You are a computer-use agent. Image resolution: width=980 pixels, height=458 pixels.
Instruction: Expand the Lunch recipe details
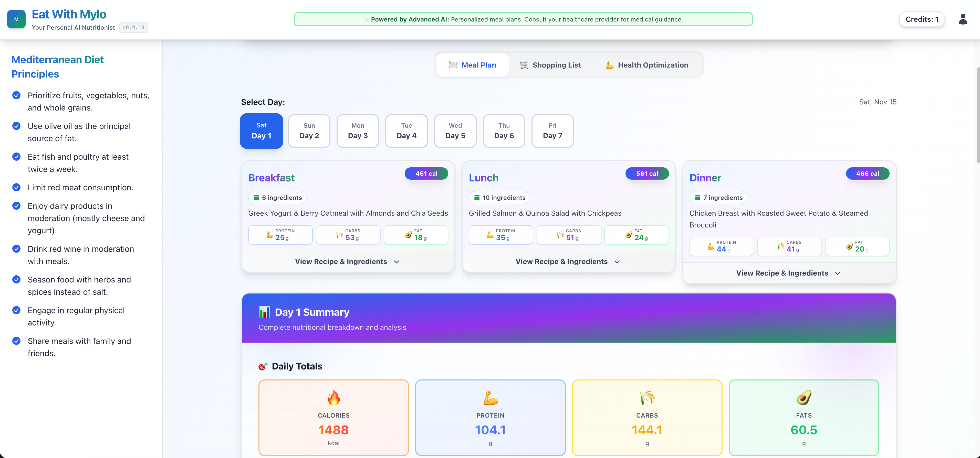pos(568,261)
